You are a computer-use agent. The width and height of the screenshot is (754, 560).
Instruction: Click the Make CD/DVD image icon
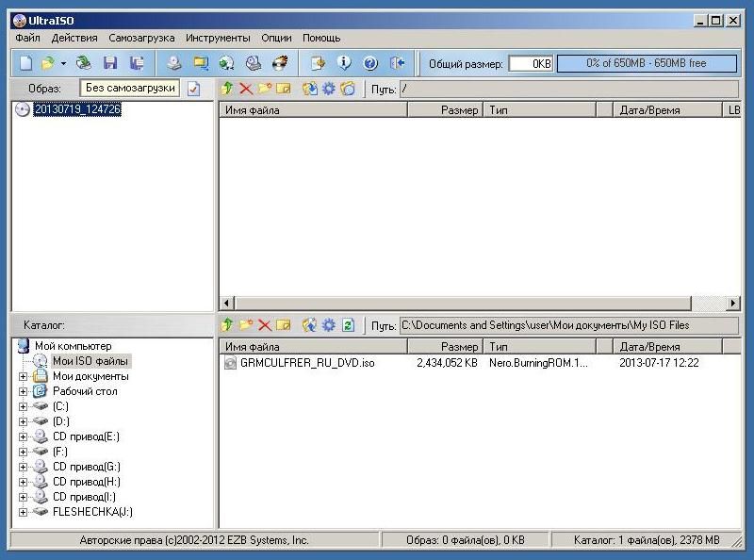174,63
